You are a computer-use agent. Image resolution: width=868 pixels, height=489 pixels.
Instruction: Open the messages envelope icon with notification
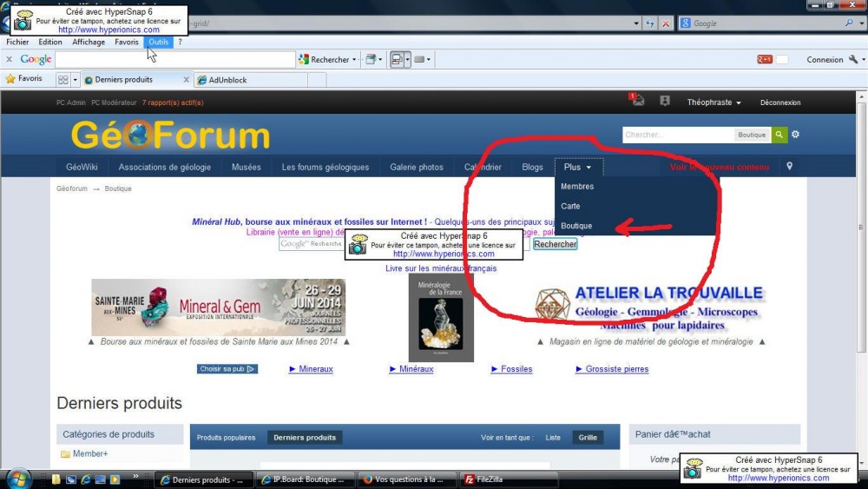(638, 101)
